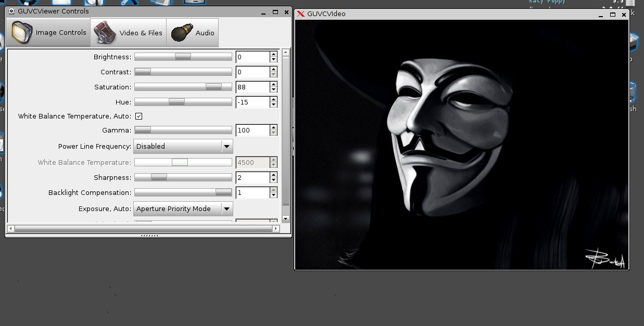The image size is (644, 326).
Task: Focus the Gamma value field showing 100
Action: click(x=252, y=130)
